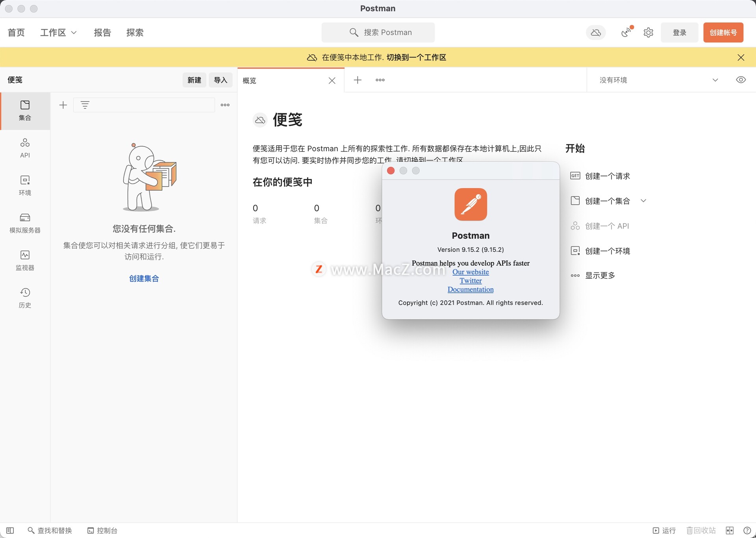Toggle the environment quick look eye icon
Image resolution: width=756 pixels, height=538 pixels.
coord(741,80)
